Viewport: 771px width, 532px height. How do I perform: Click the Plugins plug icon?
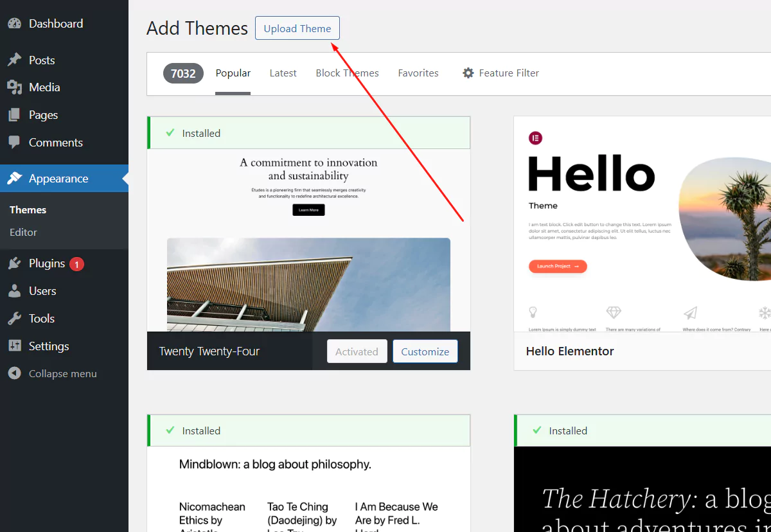click(14, 263)
